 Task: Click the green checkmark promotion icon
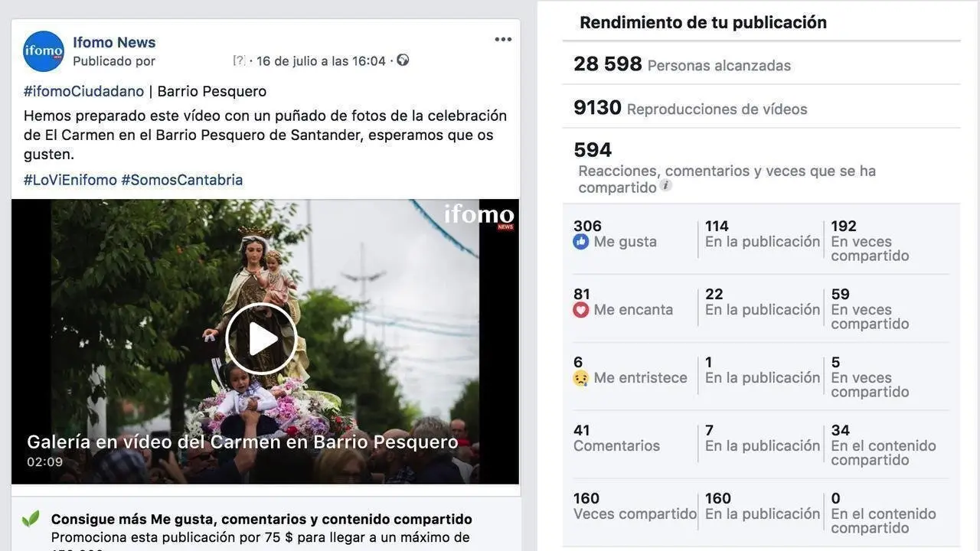click(x=31, y=519)
